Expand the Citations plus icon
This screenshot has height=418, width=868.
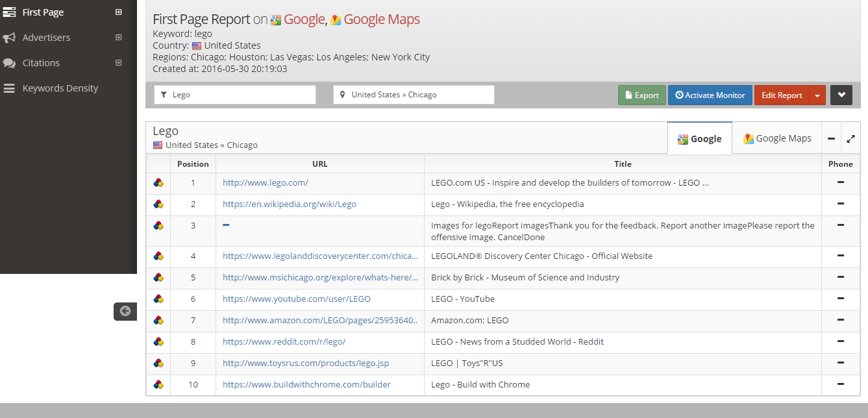point(118,63)
